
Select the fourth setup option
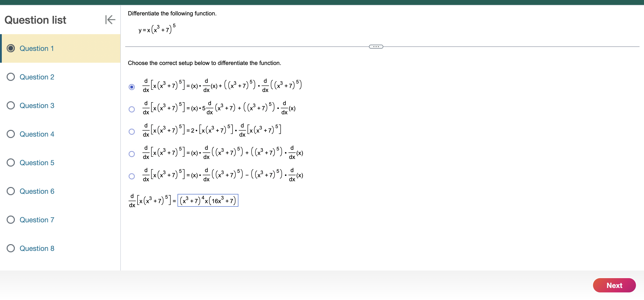click(132, 154)
